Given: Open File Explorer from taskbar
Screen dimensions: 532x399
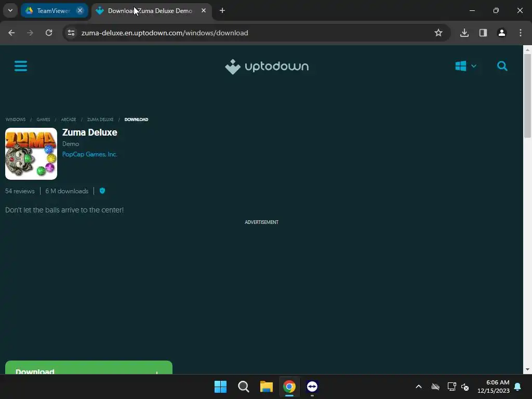Looking at the screenshot, I should click(267, 387).
